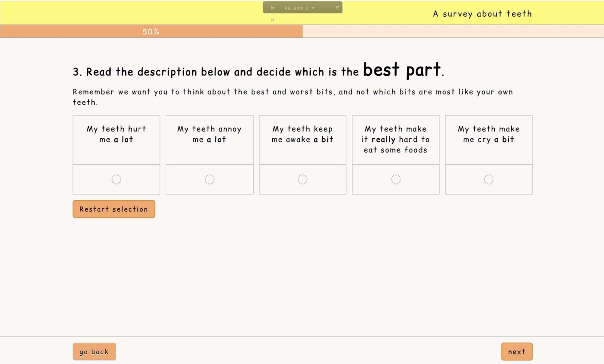This screenshot has width=604, height=364.
Task: Mark radio for 'My teeth make me cry a bit'
Action: [x=489, y=179]
